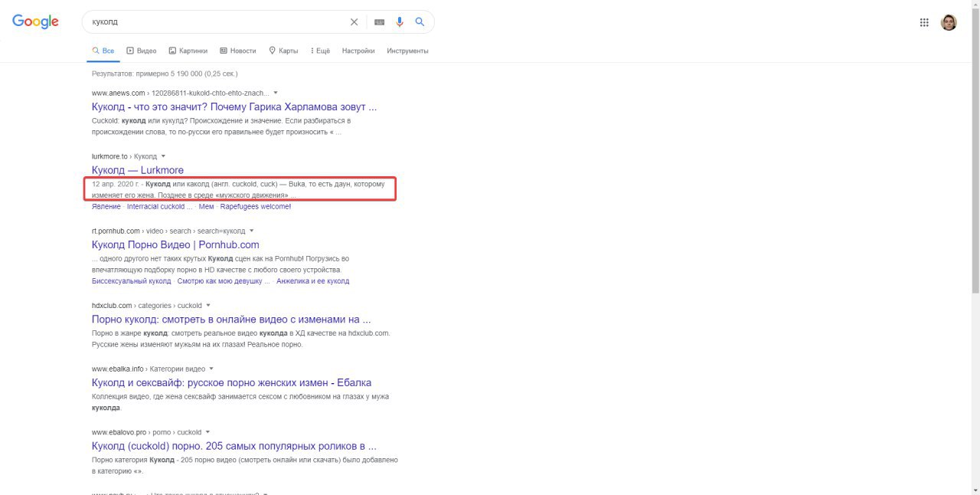980x495 pixels.
Task: Click the Rapefugees welcome! sitelink
Action: (x=256, y=206)
